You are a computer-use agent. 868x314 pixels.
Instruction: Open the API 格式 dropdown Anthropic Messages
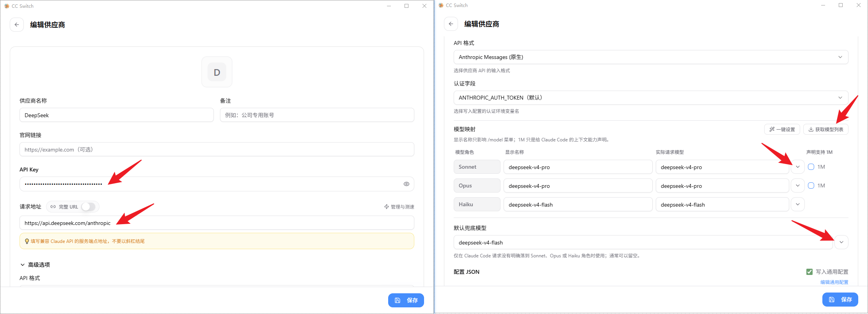click(651, 57)
